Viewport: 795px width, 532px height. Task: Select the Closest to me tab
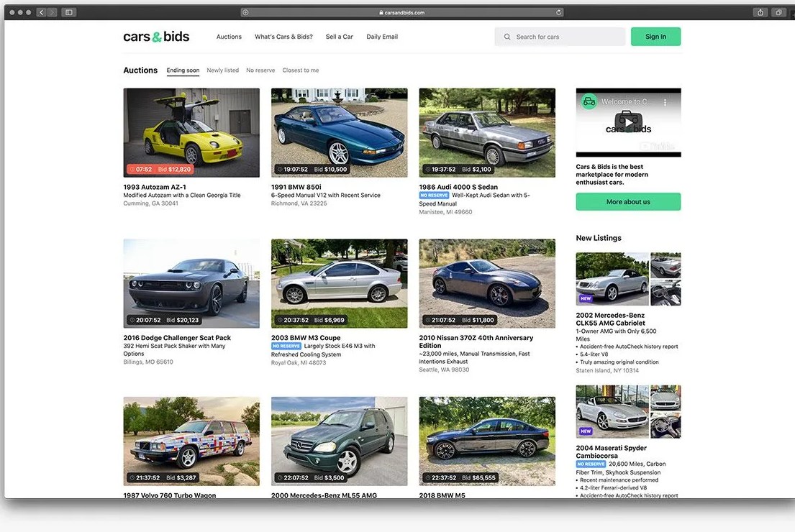[301, 70]
